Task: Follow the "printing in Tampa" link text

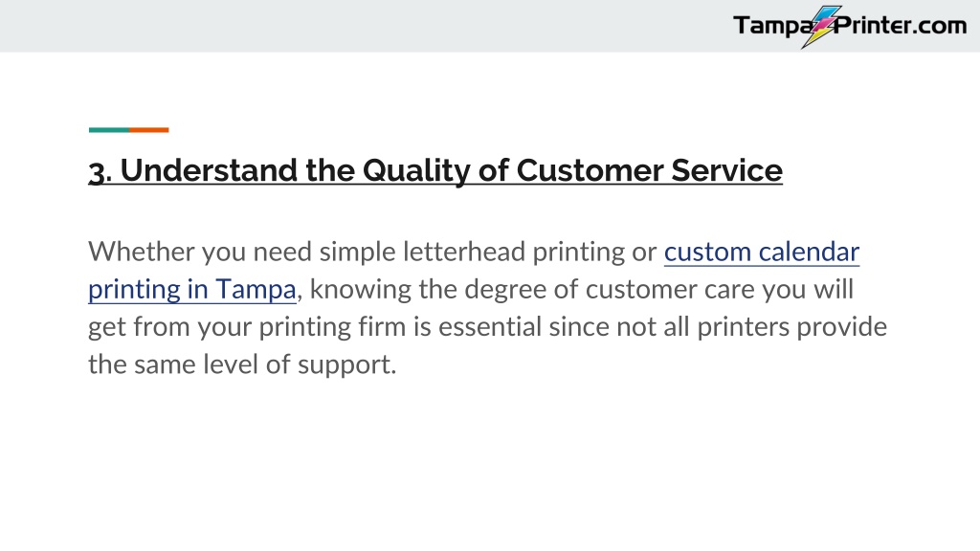Action: pyautogui.click(x=191, y=290)
